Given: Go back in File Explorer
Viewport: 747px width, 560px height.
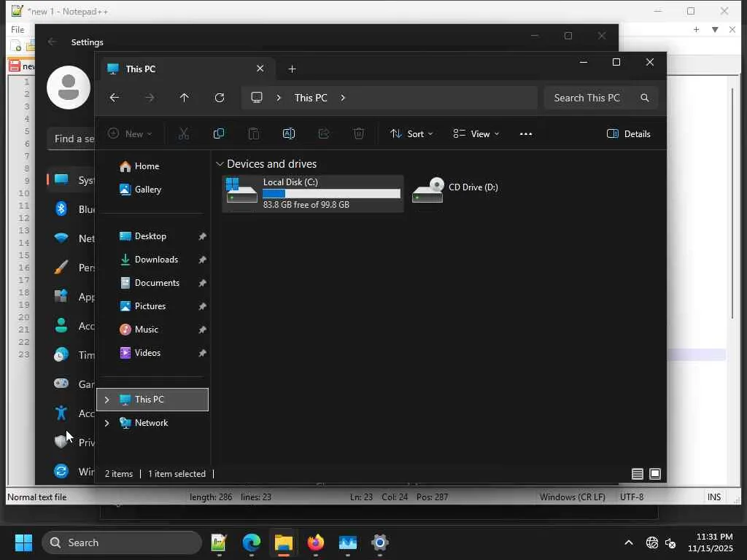Looking at the screenshot, I should (115, 98).
